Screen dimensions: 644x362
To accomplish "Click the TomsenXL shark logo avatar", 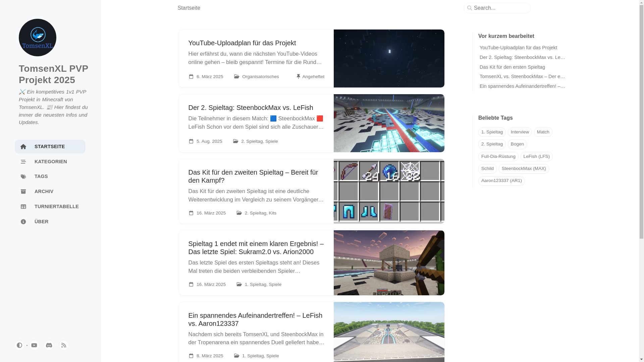I will [x=38, y=38].
